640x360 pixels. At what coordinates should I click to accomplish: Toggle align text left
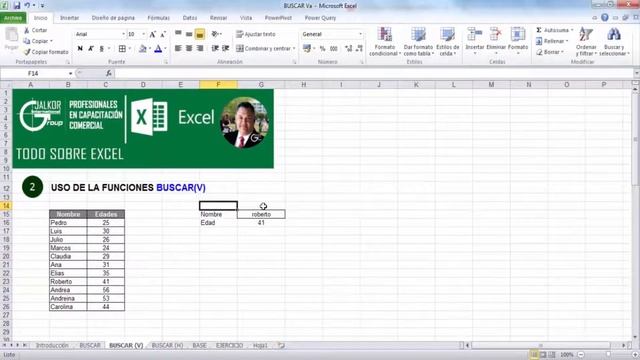click(x=178, y=49)
